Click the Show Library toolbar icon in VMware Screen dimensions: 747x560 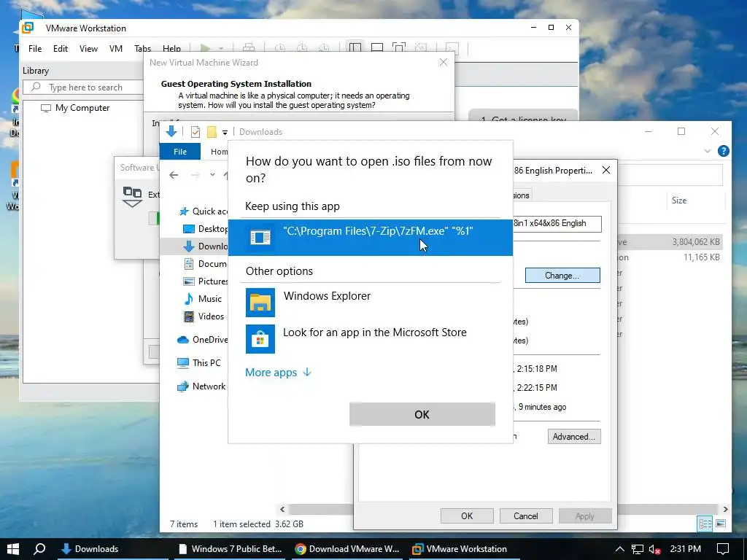click(355, 47)
